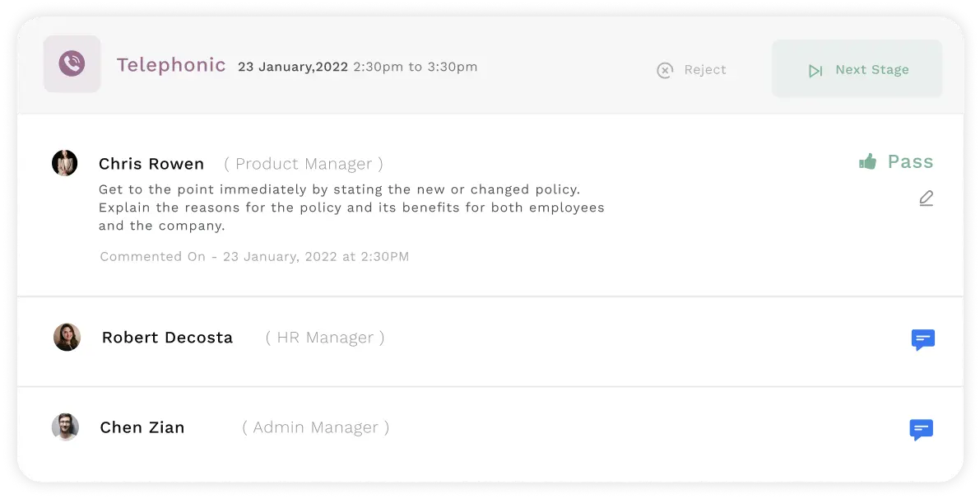The height and width of the screenshot is (499, 980).
Task: Click the Pass status label
Action: (x=910, y=161)
